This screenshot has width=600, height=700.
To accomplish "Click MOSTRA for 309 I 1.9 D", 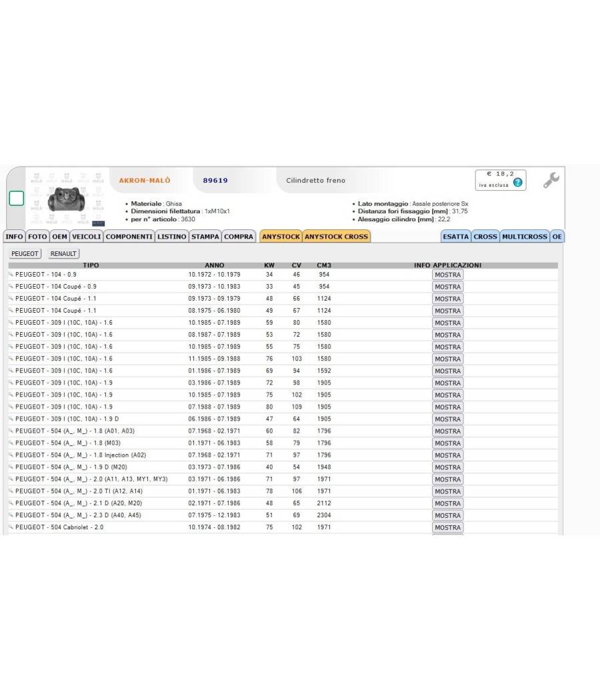I will [x=448, y=419].
